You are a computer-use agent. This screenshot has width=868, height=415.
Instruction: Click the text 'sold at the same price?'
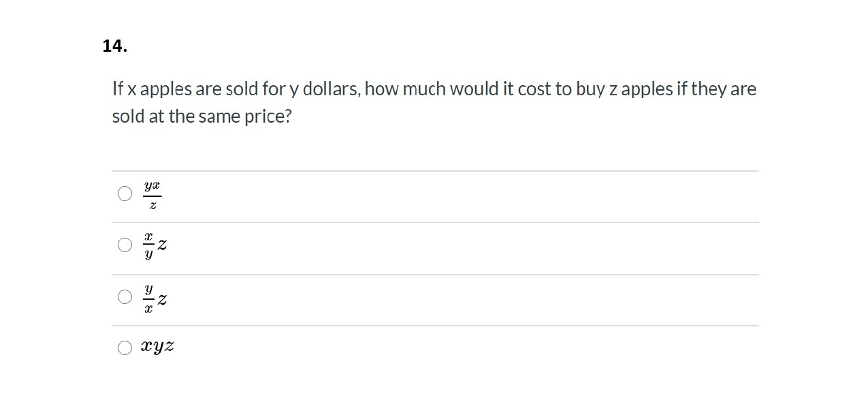202,117
